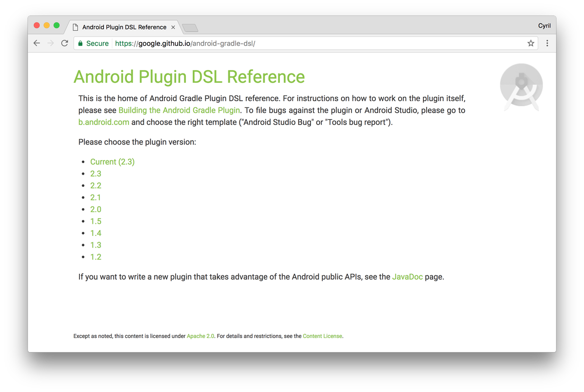The height and width of the screenshot is (392, 584).
Task: Click the Android Plugin DSL Reference heading
Action: [189, 77]
